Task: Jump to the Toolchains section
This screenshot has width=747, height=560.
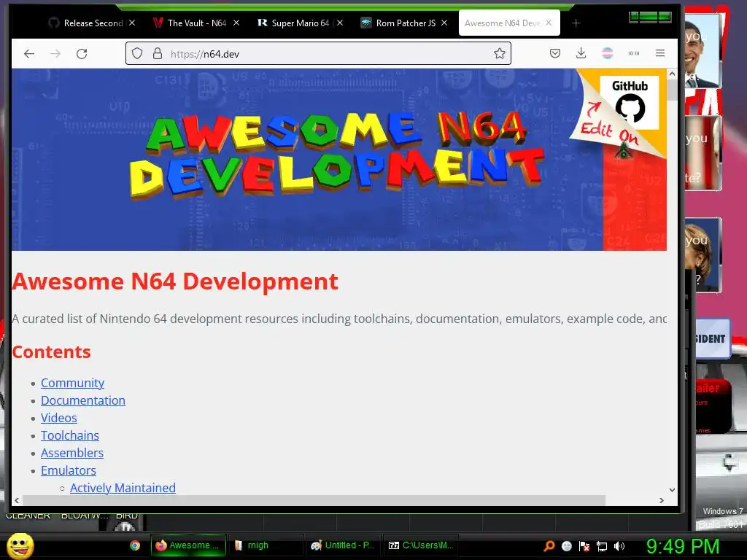Action: tap(69, 436)
